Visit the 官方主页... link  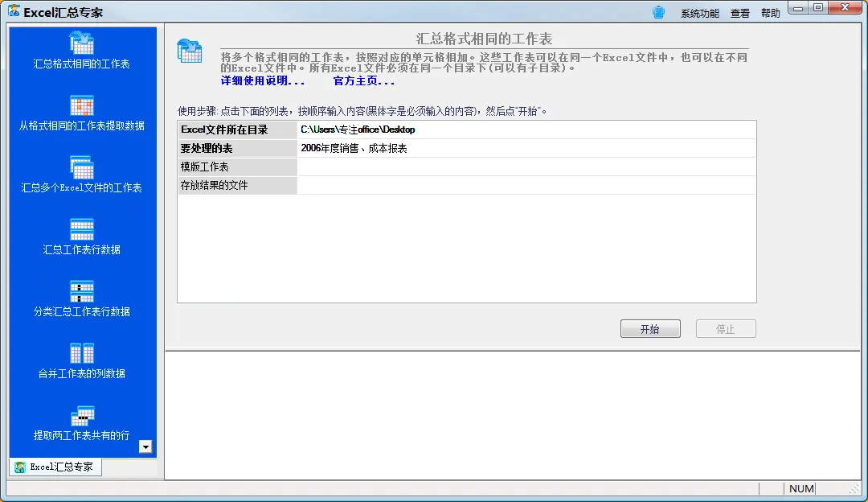coord(364,81)
